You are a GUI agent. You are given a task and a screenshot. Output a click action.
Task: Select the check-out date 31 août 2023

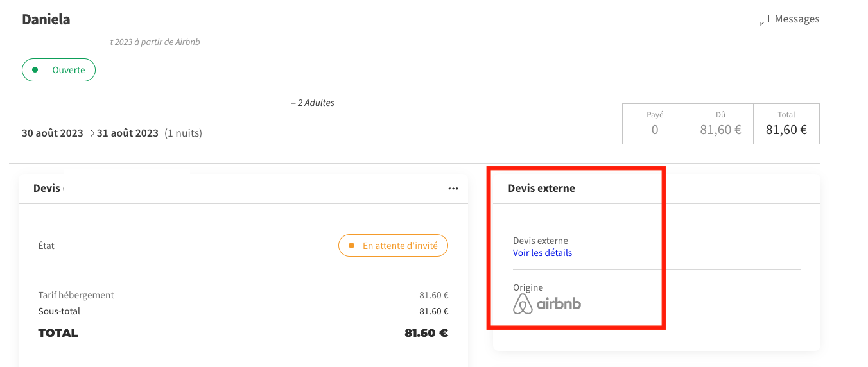click(x=128, y=133)
